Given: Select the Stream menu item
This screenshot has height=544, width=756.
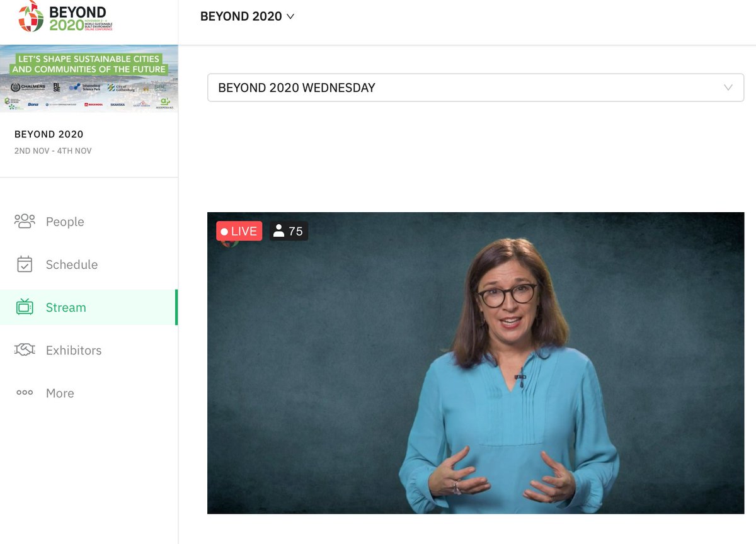Looking at the screenshot, I should (x=89, y=307).
